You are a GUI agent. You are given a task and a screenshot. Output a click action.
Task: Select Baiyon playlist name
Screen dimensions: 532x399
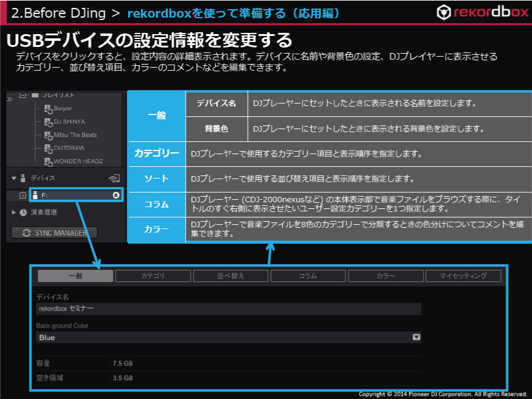point(63,108)
